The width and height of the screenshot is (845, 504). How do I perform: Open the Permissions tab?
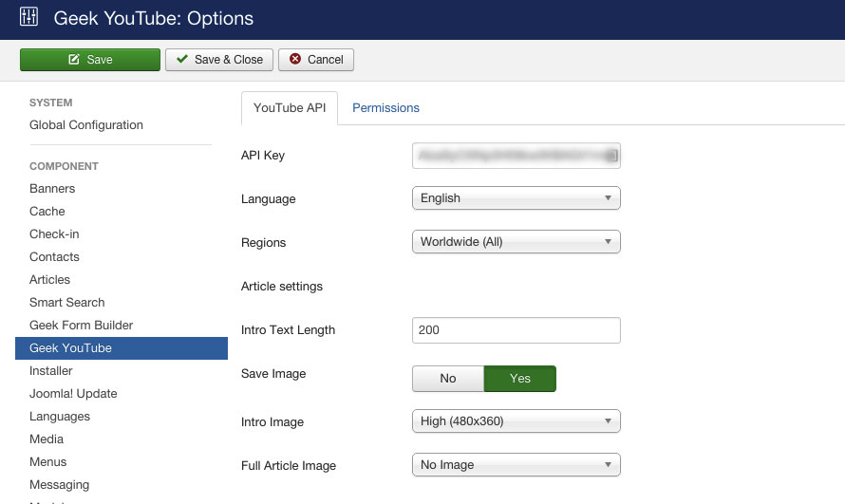coord(385,107)
